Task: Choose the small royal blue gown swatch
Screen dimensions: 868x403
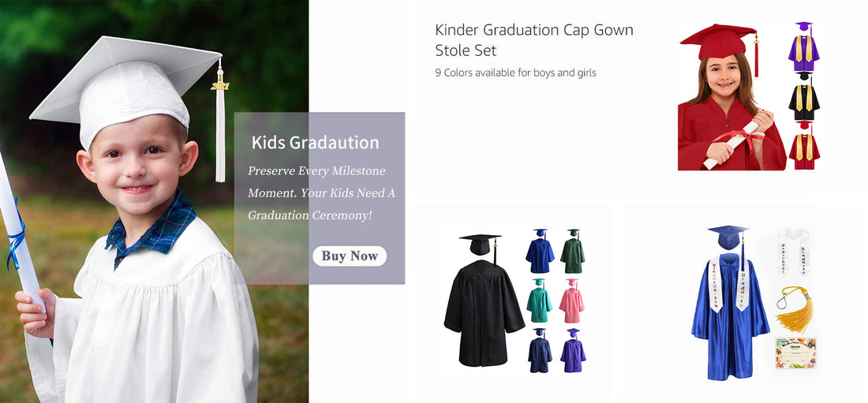Action: [540, 252]
